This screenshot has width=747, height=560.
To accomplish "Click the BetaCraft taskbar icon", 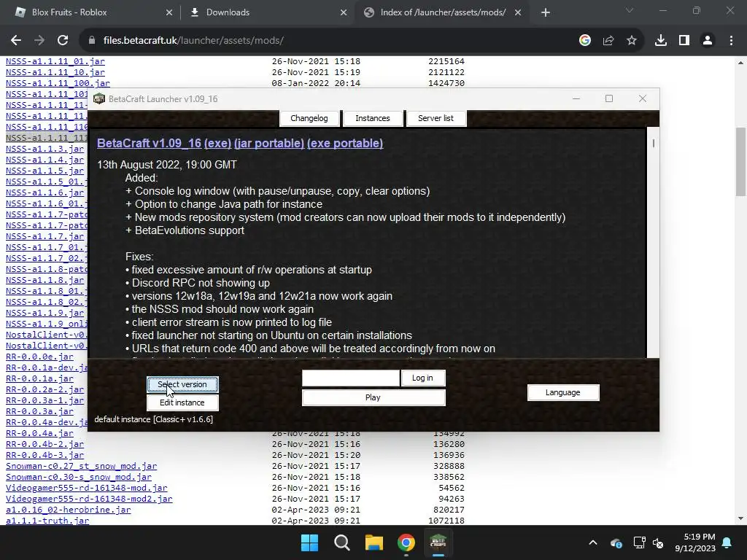I will tap(438, 542).
